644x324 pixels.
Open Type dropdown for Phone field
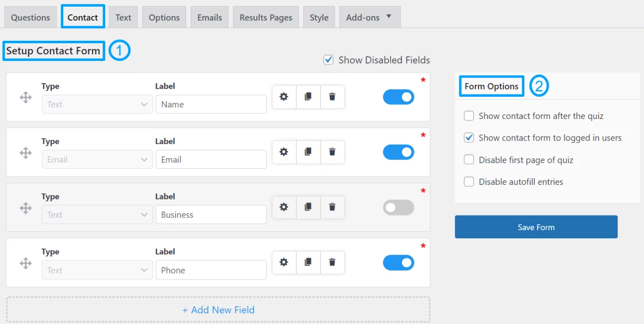click(97, 270)
